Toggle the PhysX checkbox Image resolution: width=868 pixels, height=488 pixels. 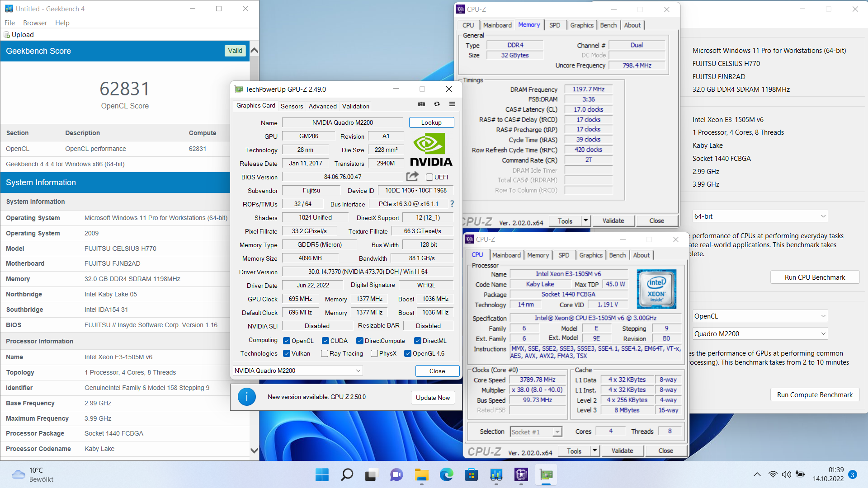(x=374, y=353)
